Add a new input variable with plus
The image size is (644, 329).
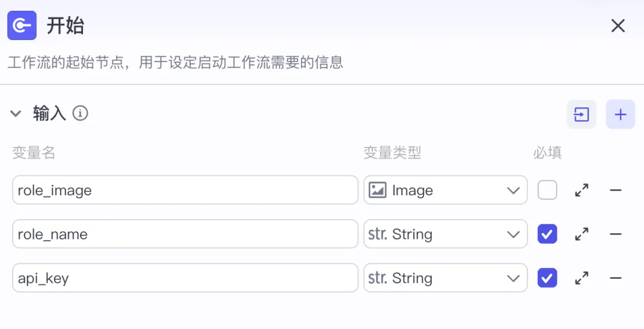pos(620,114)
